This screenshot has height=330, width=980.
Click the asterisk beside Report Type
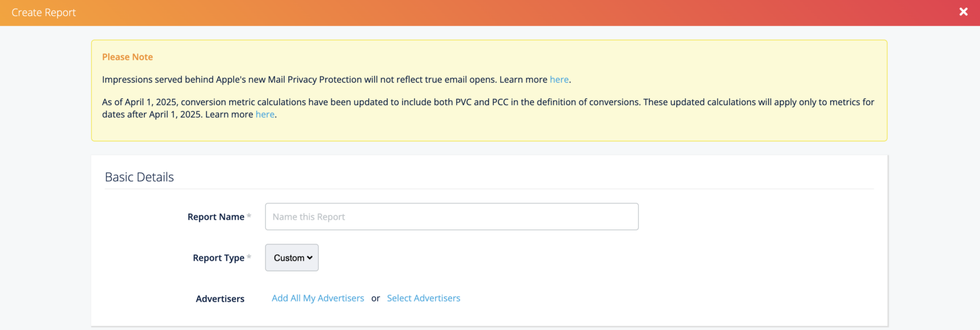(249, 257)
